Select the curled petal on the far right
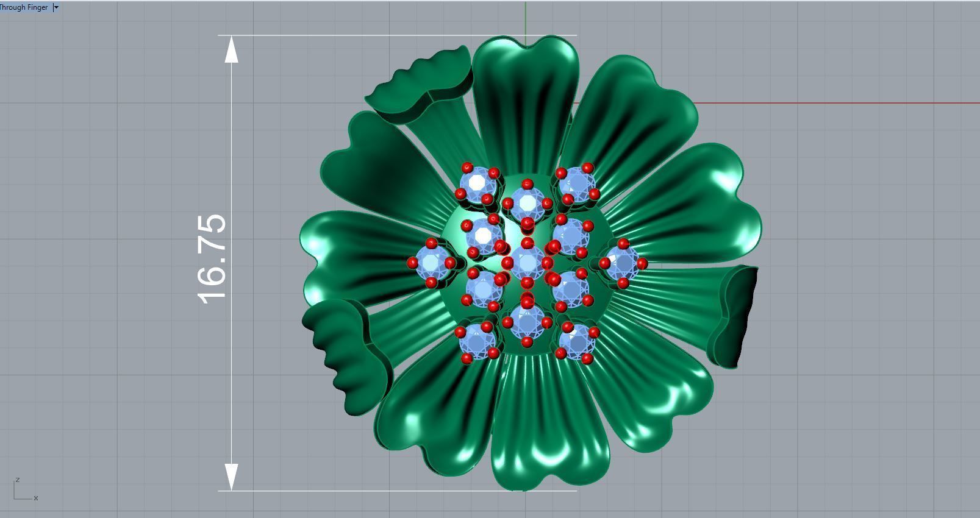 [735, 317]
